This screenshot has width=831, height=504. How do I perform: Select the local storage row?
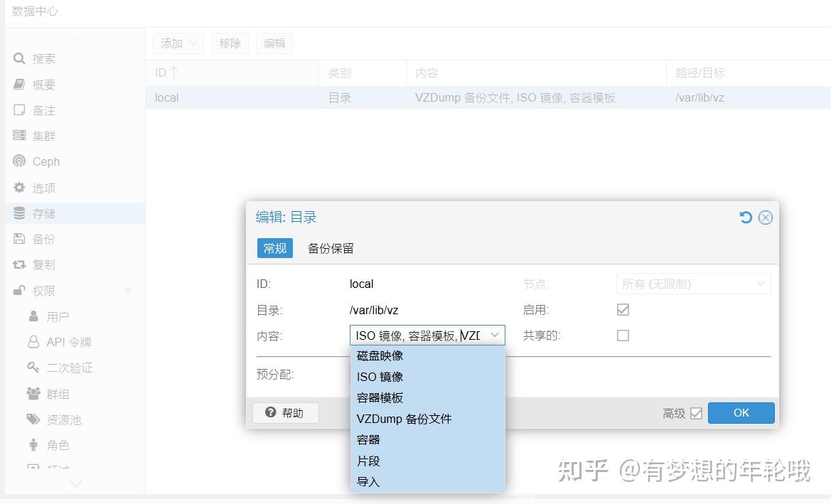427,97
